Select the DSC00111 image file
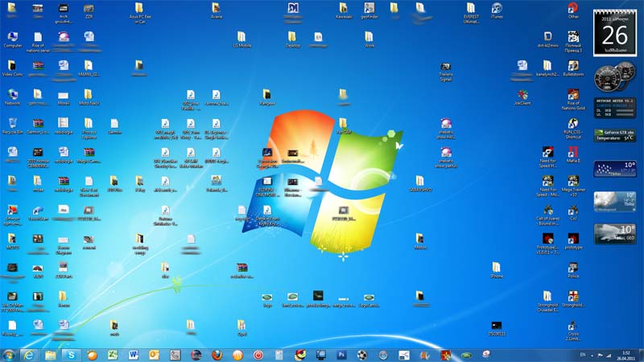644x362 pixels. click(x=496, y=328)
